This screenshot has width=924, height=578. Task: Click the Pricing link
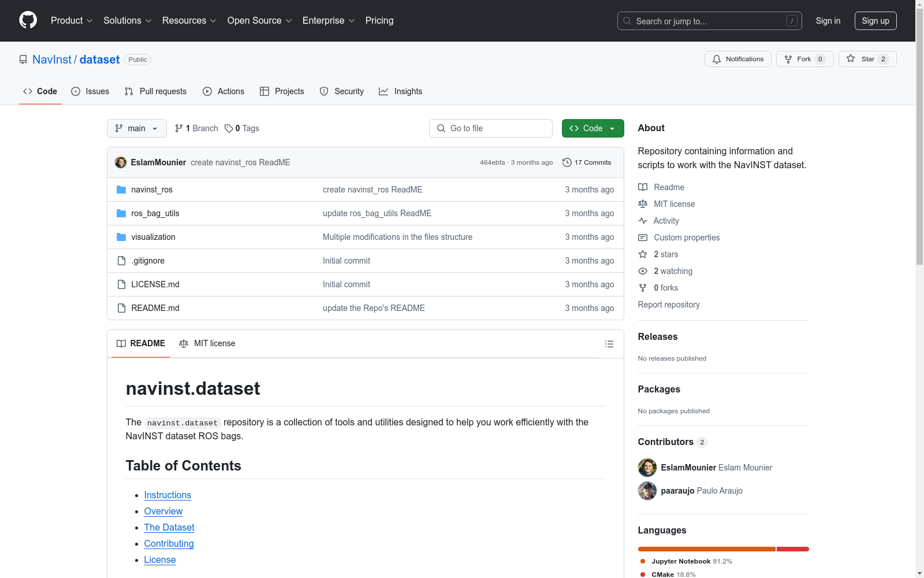pyautogui.click(x=379, y=20)
